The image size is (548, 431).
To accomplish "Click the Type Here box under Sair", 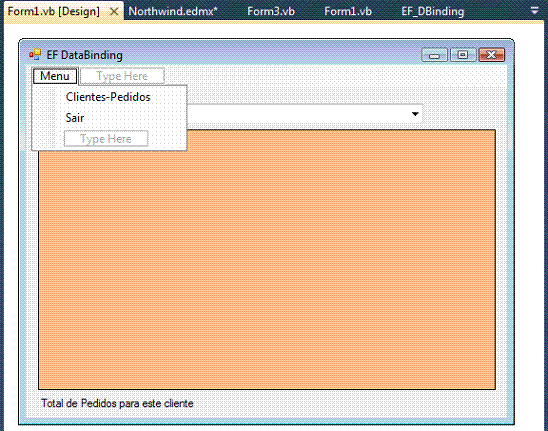I will pyautogui.click(x=106, y=139).
